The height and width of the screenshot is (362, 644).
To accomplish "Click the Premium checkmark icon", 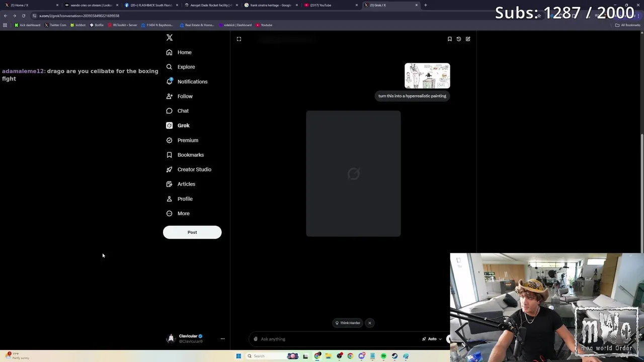I will [169, 140].
